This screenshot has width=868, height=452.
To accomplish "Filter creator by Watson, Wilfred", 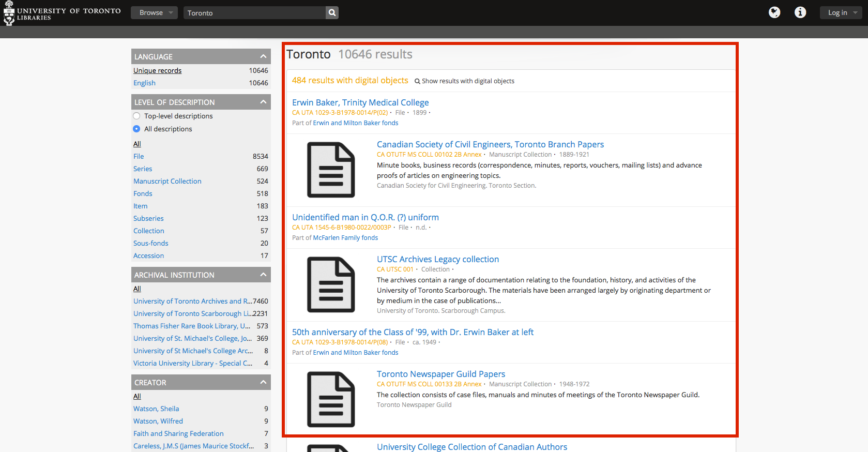I will coord(158,421).
